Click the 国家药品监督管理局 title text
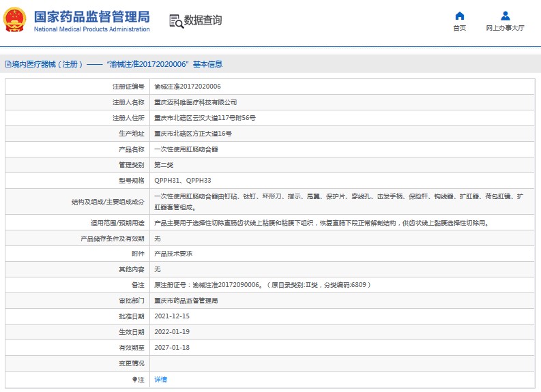541x392 pixels. click(x=91, y=16)
